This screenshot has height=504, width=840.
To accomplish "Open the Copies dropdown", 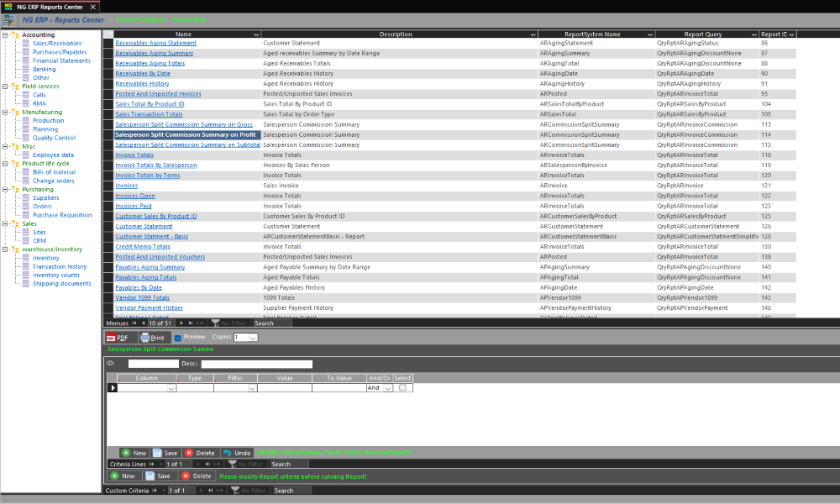I will [x=253, y=338].
